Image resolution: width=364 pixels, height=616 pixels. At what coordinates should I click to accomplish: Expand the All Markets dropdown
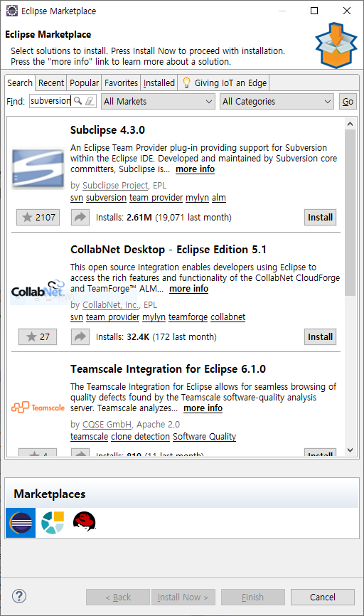click(x=158, y=101)
